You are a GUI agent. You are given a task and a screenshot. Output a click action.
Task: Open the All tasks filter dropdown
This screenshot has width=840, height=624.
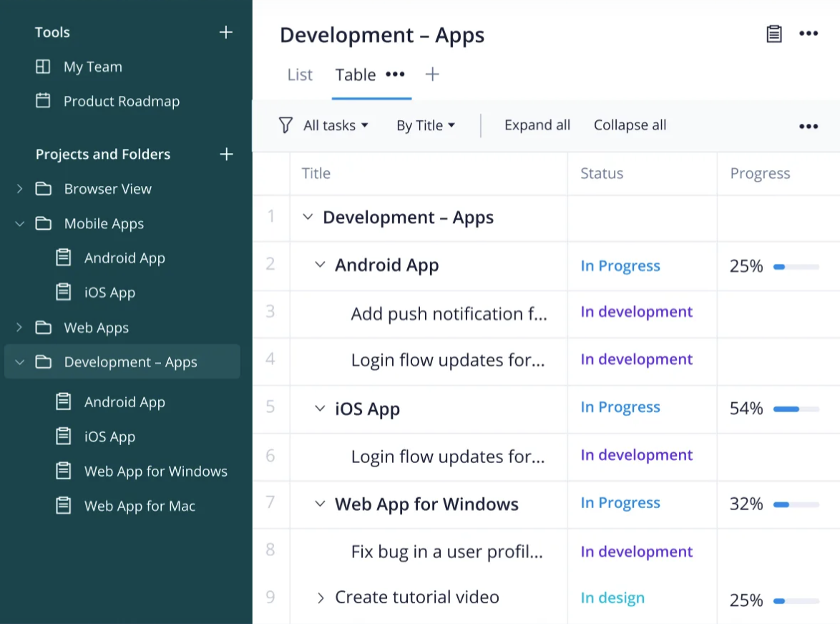tap(336, 125)
